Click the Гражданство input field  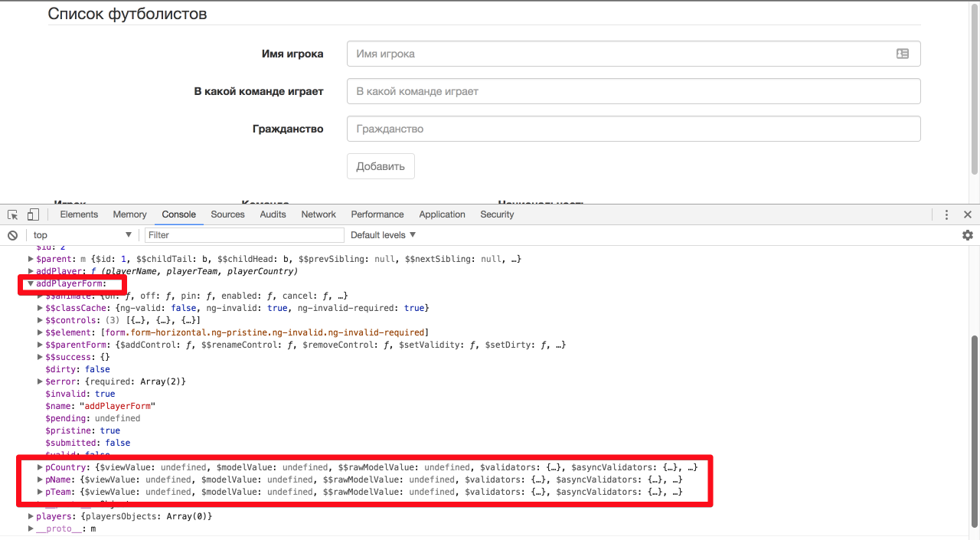click(x=633, y=129)
